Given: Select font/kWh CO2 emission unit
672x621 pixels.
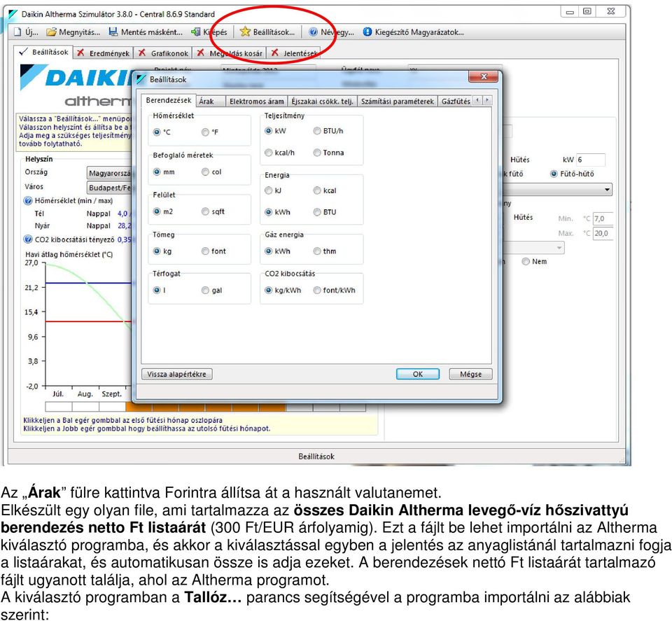Looking at the screenshot, I should coord(317,290).
